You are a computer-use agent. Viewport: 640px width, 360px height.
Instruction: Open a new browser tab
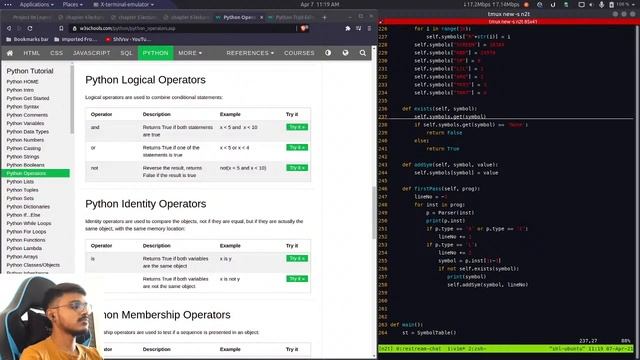[x=324, y=18]
